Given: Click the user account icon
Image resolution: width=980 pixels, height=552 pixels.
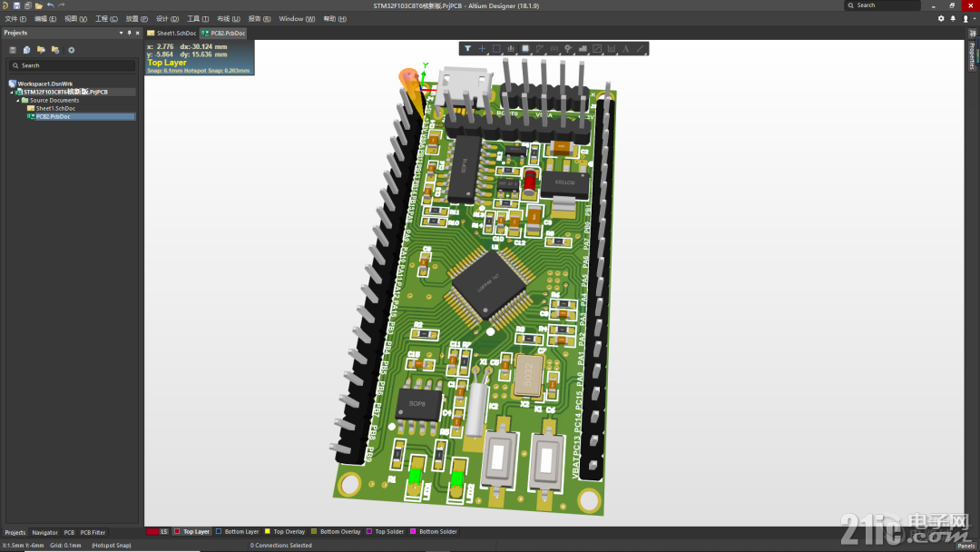Looking at the screenshot, I should point(965,19).
